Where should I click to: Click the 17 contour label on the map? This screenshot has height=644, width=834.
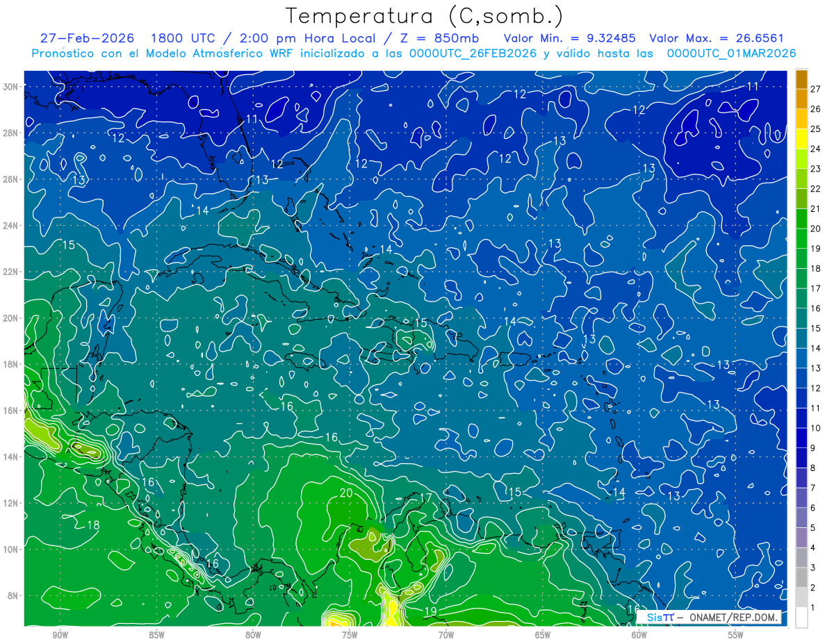(425, 498)
